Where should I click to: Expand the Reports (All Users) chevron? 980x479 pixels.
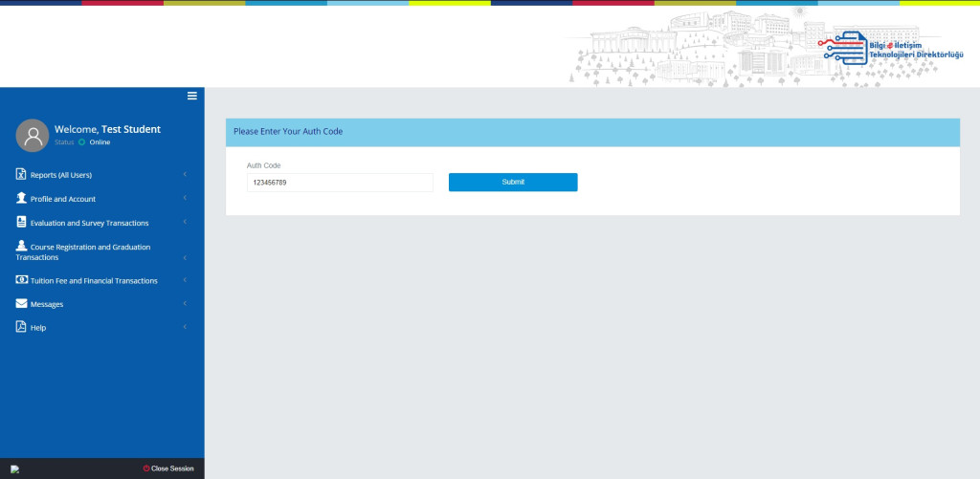(184, 175)
